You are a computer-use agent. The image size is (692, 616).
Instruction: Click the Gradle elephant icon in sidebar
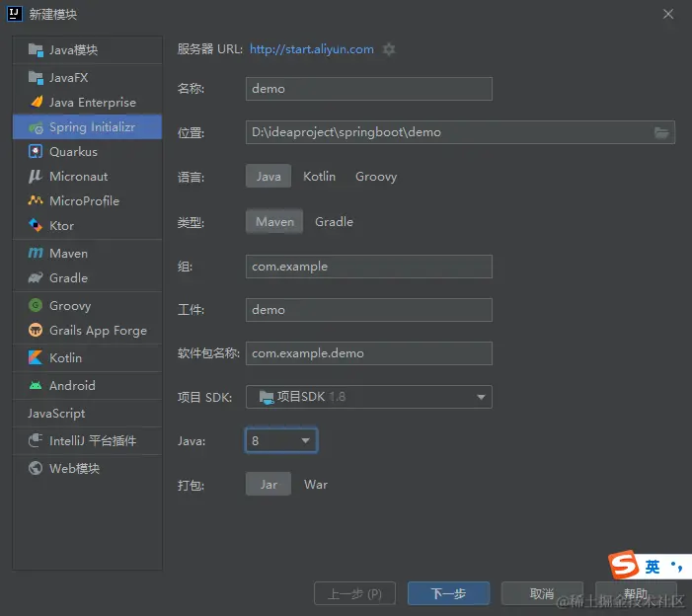pyautogui.click(x=36, y=277)
